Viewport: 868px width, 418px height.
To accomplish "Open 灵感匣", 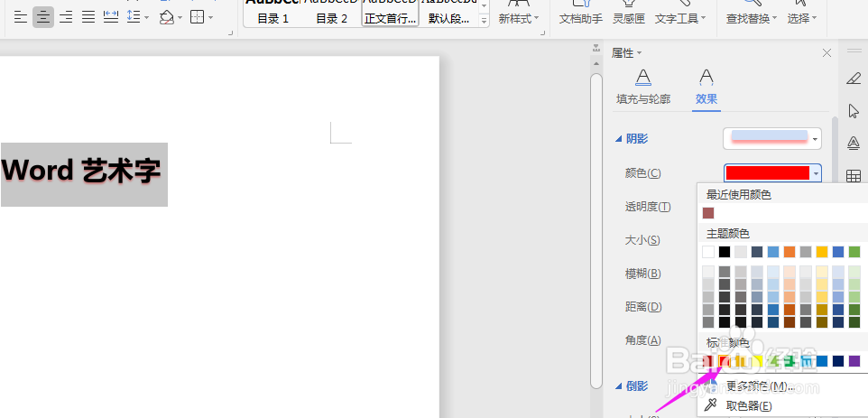I will (x=629, y=18).
